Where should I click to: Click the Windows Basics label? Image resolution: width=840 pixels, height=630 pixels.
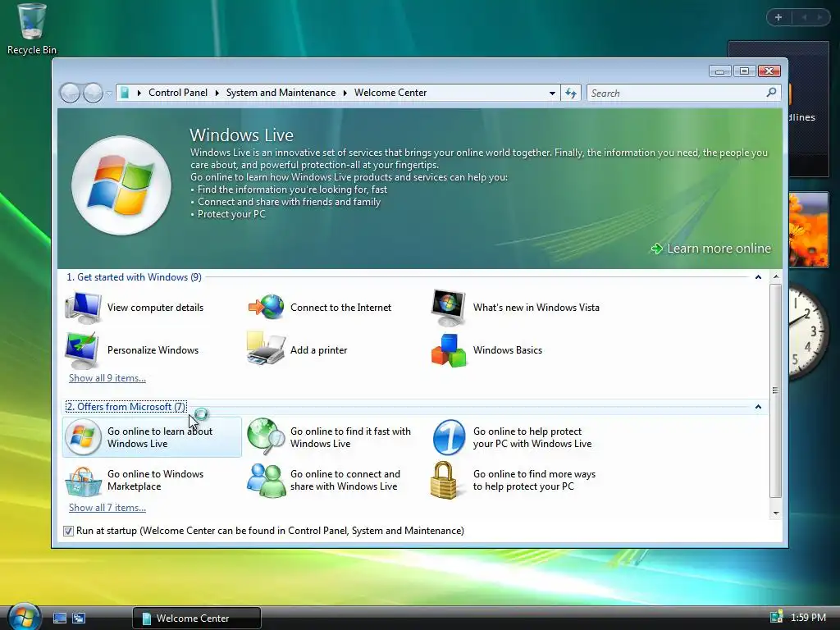(x=507, y=350)
